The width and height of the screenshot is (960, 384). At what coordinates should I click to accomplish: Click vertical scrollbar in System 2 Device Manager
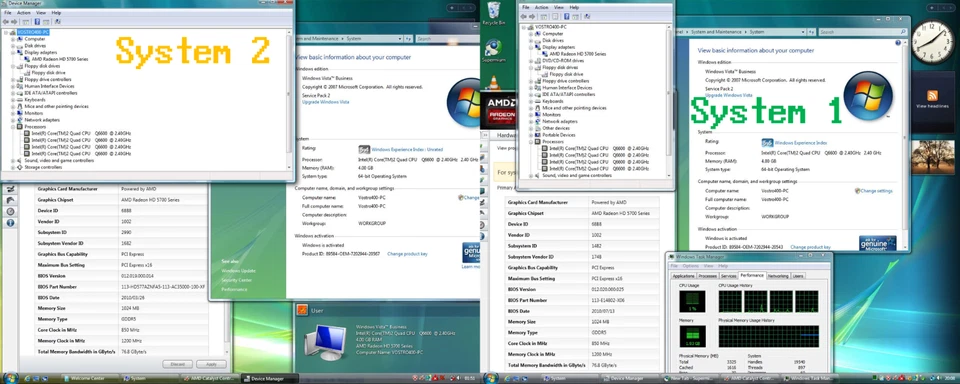pos(290,99)
